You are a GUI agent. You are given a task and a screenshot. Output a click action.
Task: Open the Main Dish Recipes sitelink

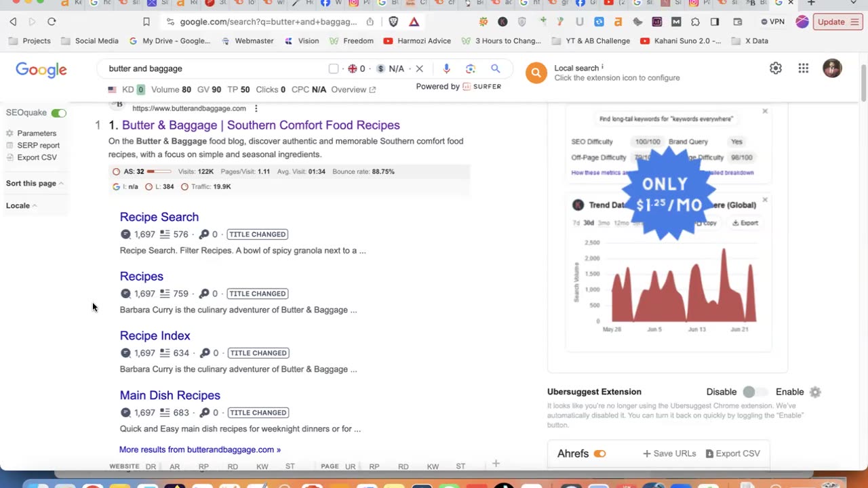pos(170,395)
